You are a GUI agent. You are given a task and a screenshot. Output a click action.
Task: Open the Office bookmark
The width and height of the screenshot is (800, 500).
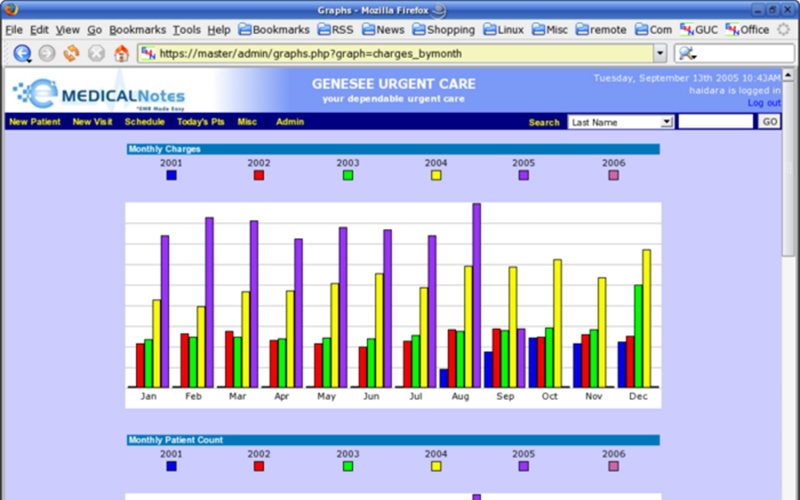click(x=747, y=30)
